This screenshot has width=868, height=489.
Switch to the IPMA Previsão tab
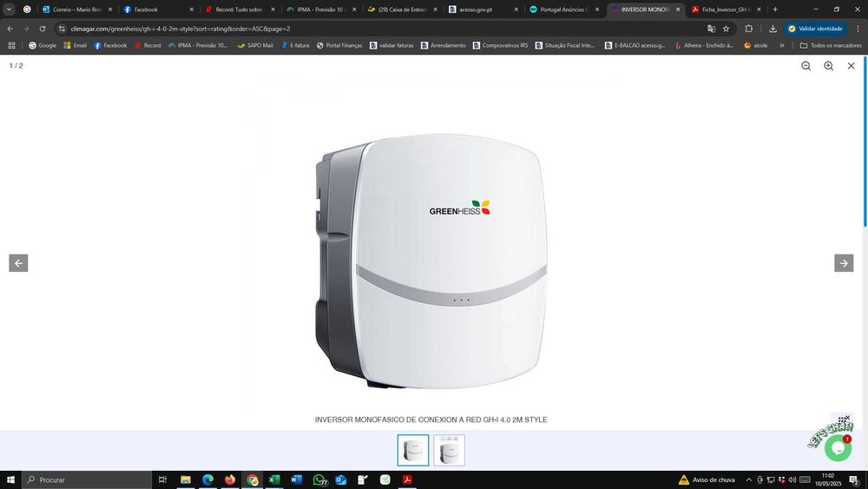click(x=321, y=10)
